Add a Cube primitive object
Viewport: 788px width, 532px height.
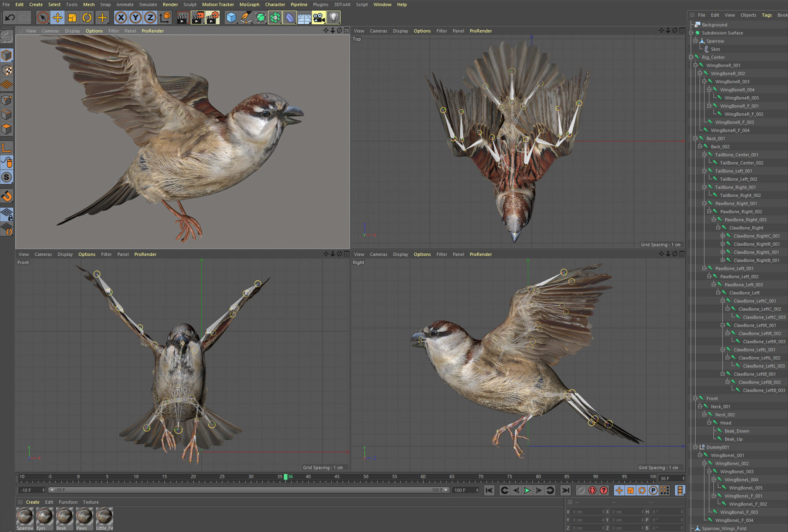coord(231,17)
